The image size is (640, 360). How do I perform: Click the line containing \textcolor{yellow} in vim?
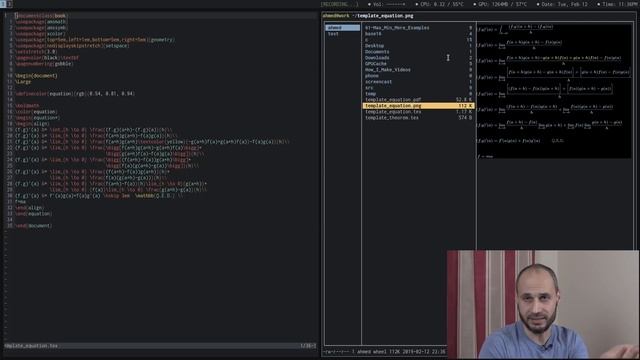[x=152, y=142]
